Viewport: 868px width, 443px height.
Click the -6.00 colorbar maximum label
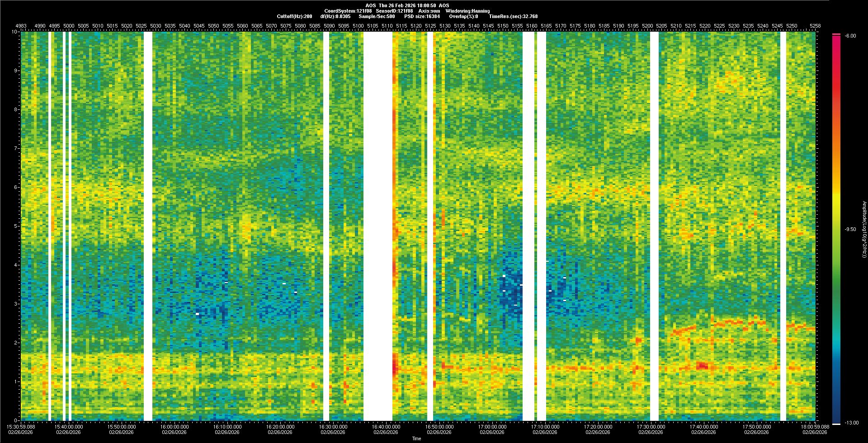coord(850,36)
